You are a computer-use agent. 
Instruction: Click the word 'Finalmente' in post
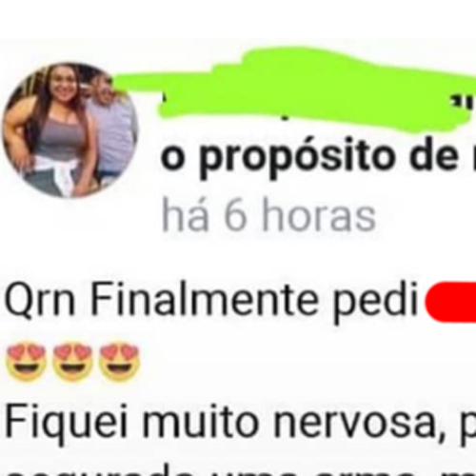click(205, 300)
